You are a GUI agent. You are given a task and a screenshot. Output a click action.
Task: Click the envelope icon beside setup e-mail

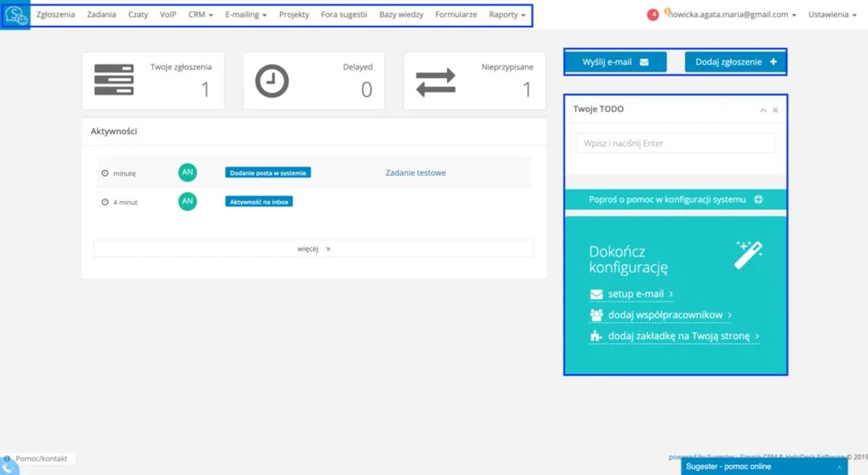point(597,294)
